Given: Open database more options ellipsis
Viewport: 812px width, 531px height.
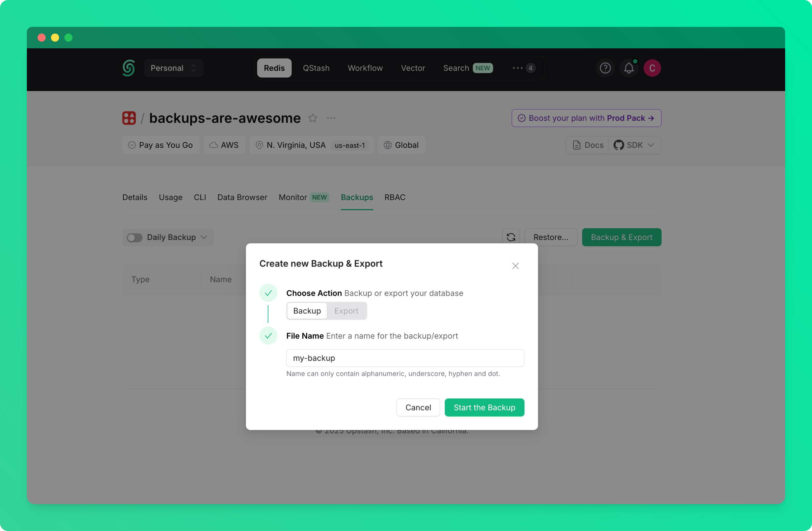Looking at the screenshot, I should click(x=331, y=118).
